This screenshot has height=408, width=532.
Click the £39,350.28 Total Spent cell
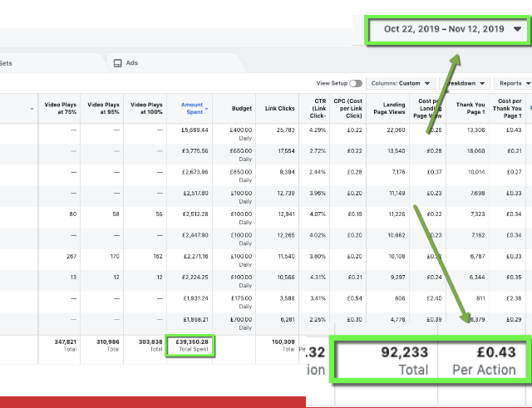click(x=190, y=346)
